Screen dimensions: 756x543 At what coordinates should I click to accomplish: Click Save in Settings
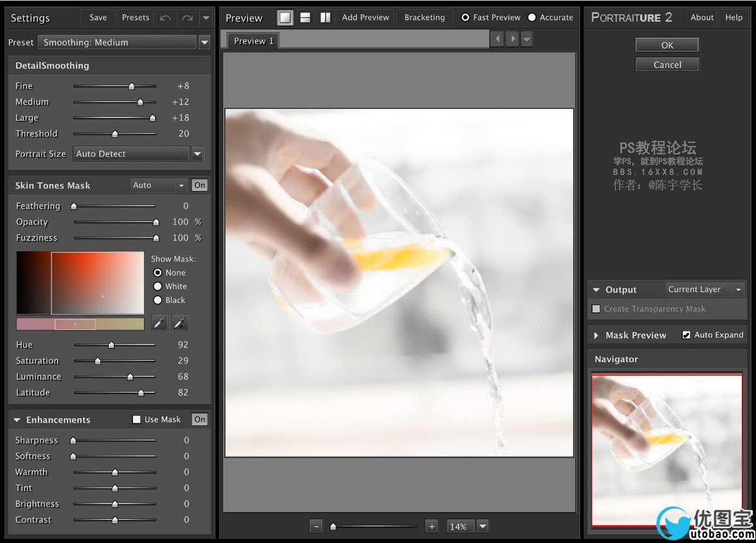click(98, 17)
